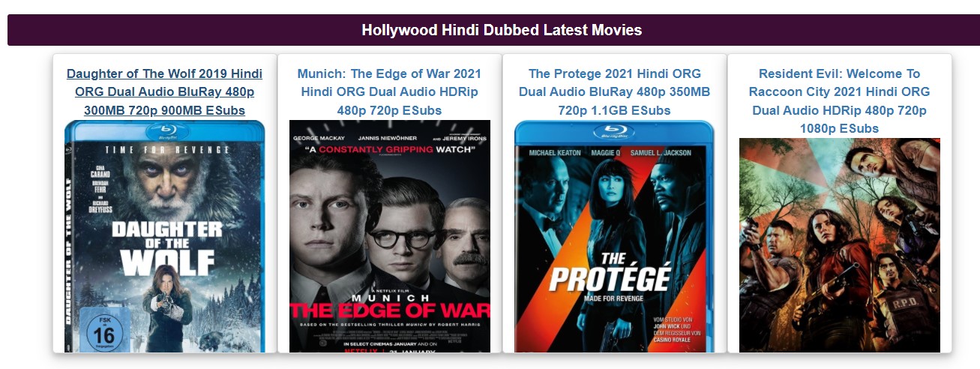This screenshot has height=369, width=980.
Task: Select the Daughter of the Wolf Blu-ray cover image
Action: click(x=164, y=236)
